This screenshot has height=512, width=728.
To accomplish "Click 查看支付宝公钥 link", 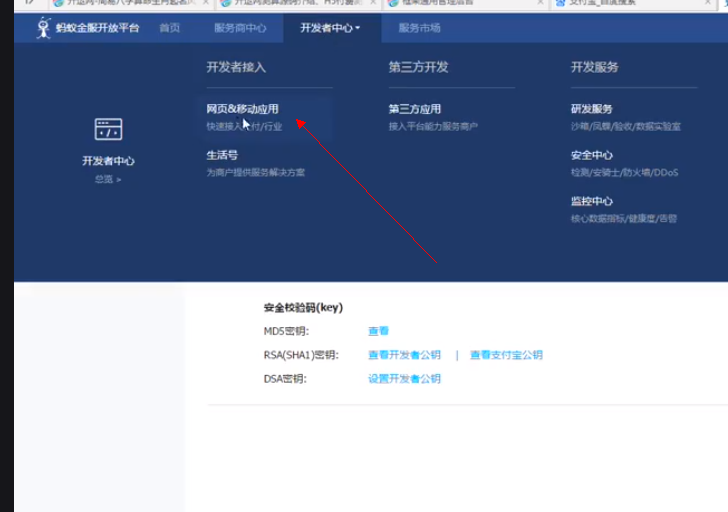I will coord(506,355).
